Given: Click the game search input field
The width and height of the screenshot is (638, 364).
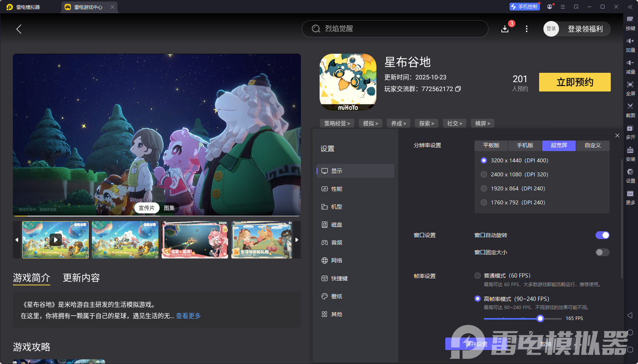Looking at the screenshot, I should 394,28.
